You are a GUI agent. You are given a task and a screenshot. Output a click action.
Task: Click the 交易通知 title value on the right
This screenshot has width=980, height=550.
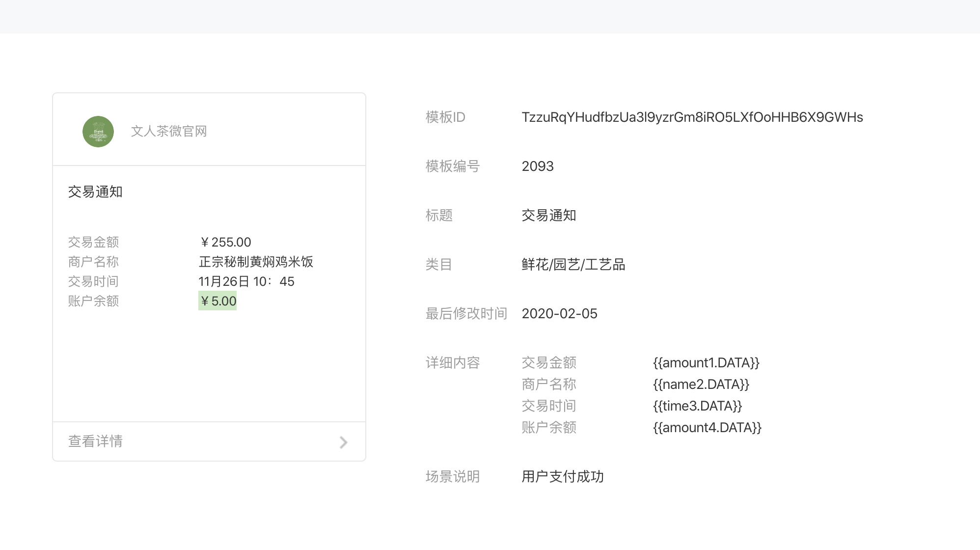coord(548,216)
